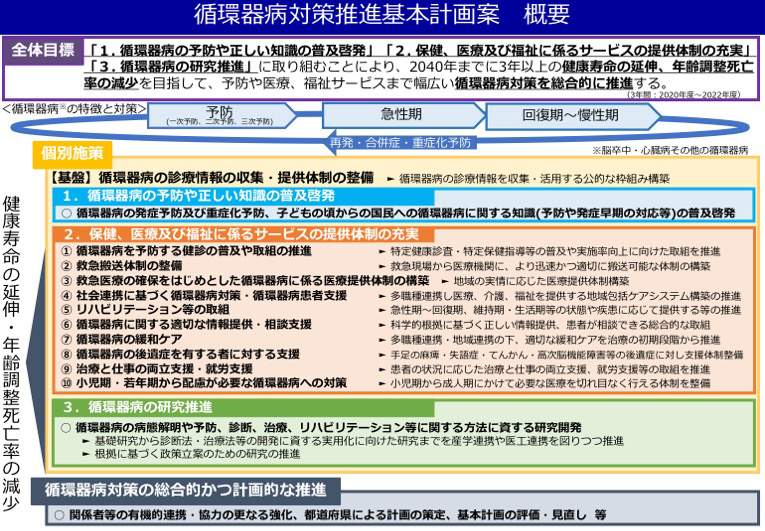Screen dimensions: 765x531
Task: Click underlined 循環器病対策を総合的に推進 text
Action: pos(544,83)
